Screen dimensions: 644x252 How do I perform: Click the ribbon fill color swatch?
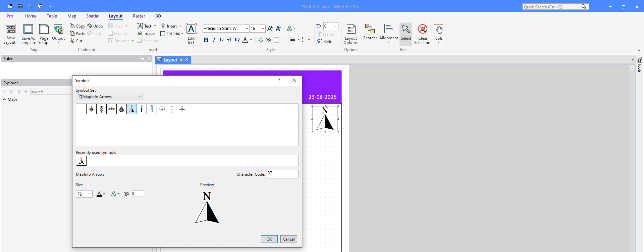click(277, 40)
